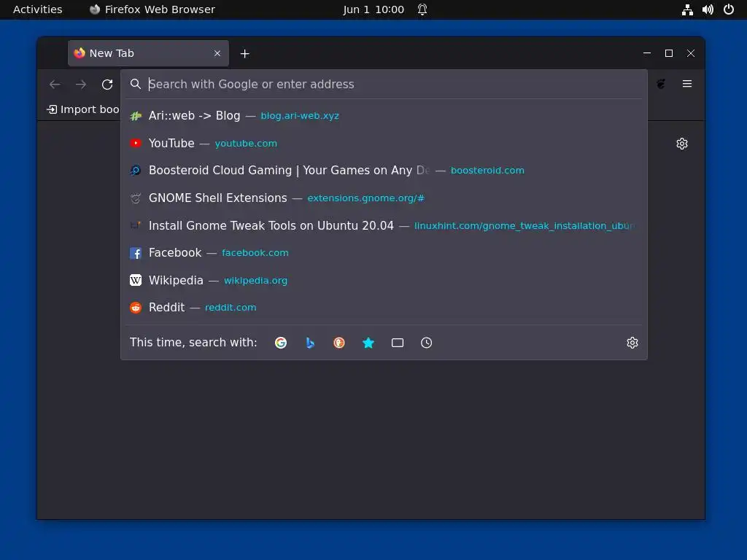Viewport: 747px width, 560px height.
Task: Click the YouTube favicon in suggestions
Action: (135, 143)
